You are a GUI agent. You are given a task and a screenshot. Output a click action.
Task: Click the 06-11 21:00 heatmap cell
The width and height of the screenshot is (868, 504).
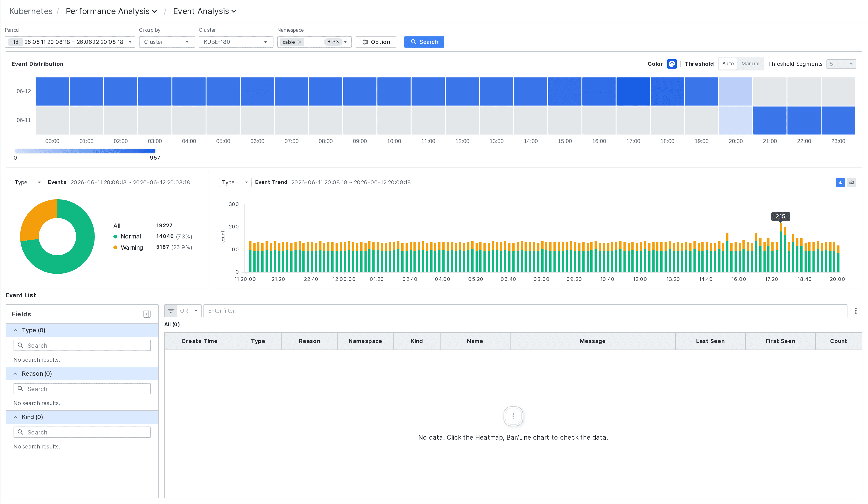[x=770, y=120]
